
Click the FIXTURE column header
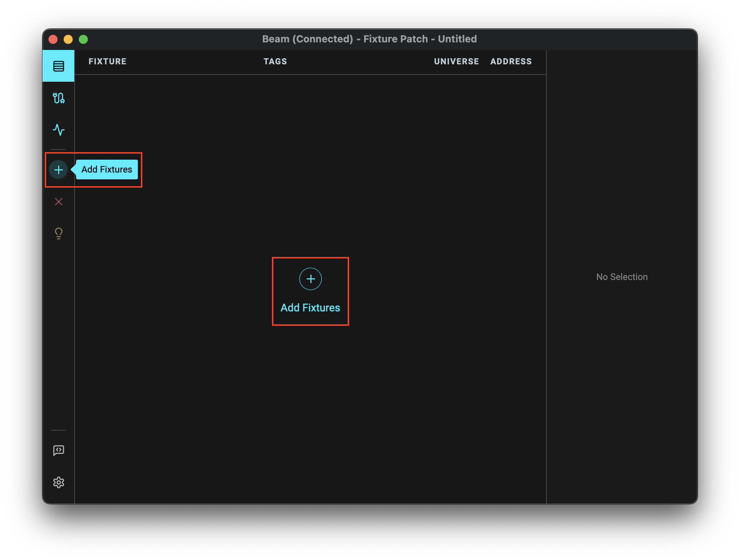[108, 61]
